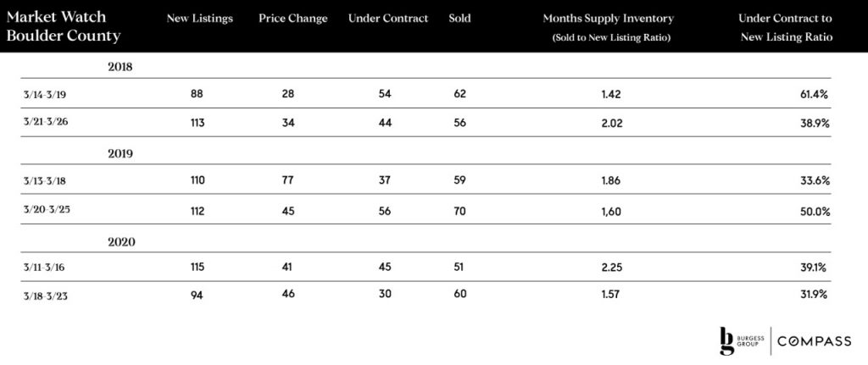Screen dimensions: 868x365
Task: Select the 3/13-3/18 date range
Action: 46,181
